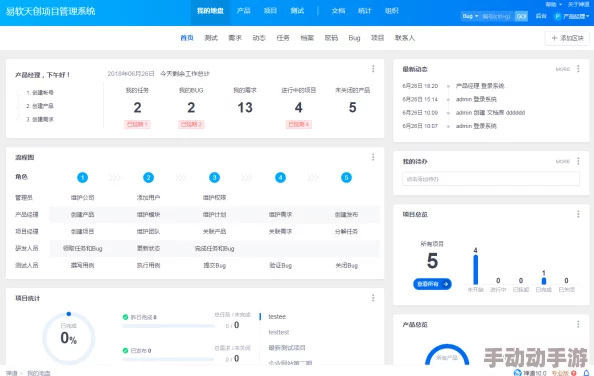Click overdue badge under 我的BUG
Screen dimensions: 594x376
pos(191,124)
